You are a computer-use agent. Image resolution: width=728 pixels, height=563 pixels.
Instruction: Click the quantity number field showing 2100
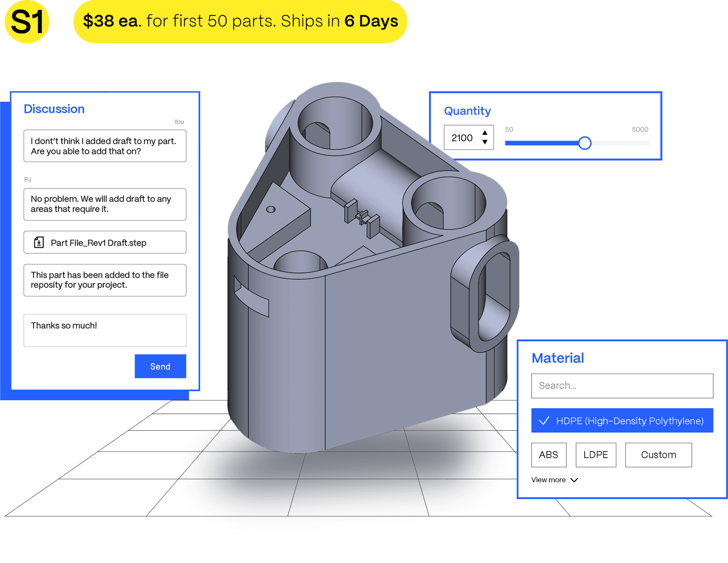[x=462, y=138]
